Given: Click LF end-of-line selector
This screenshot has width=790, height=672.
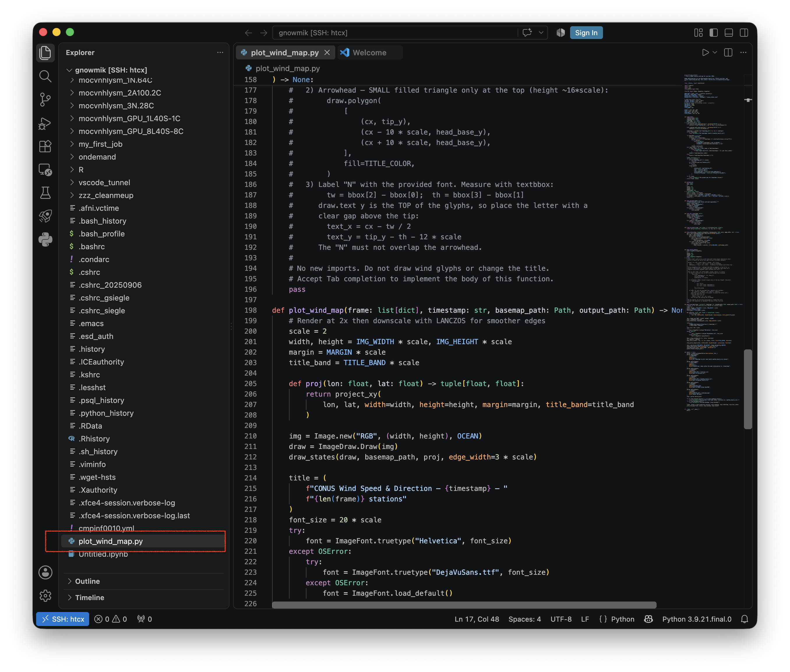Looking at the screenshot, I should click(x=585, y=619).
